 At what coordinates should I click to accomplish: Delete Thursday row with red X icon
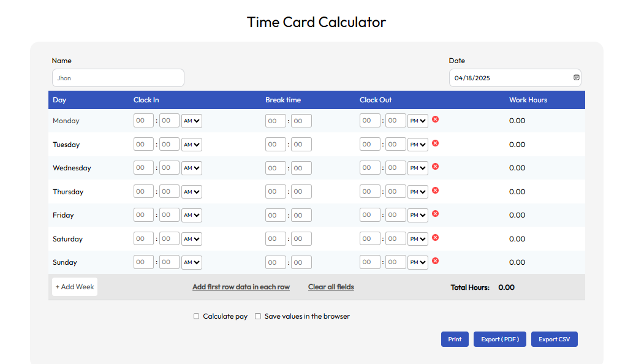coord(435,191)
